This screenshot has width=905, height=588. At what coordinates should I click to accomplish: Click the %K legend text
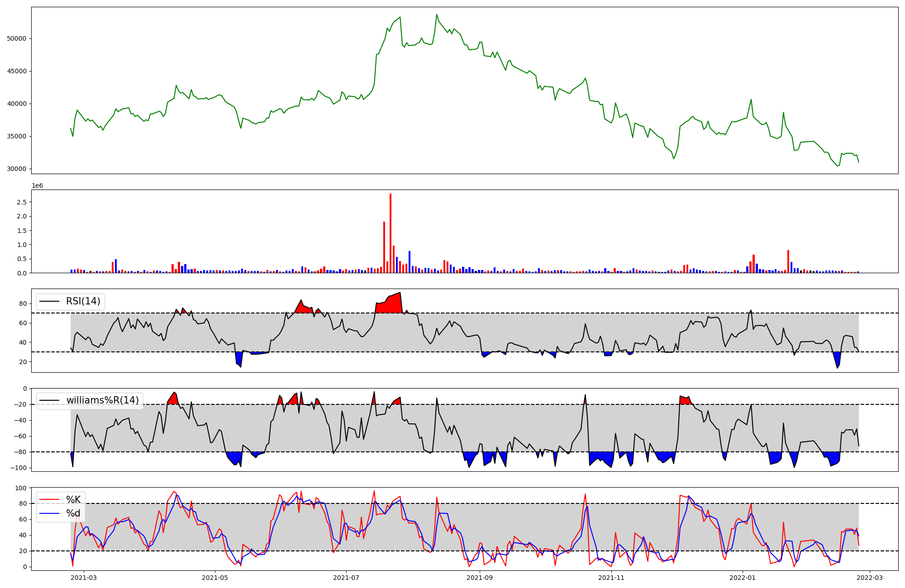coord(73,500)
